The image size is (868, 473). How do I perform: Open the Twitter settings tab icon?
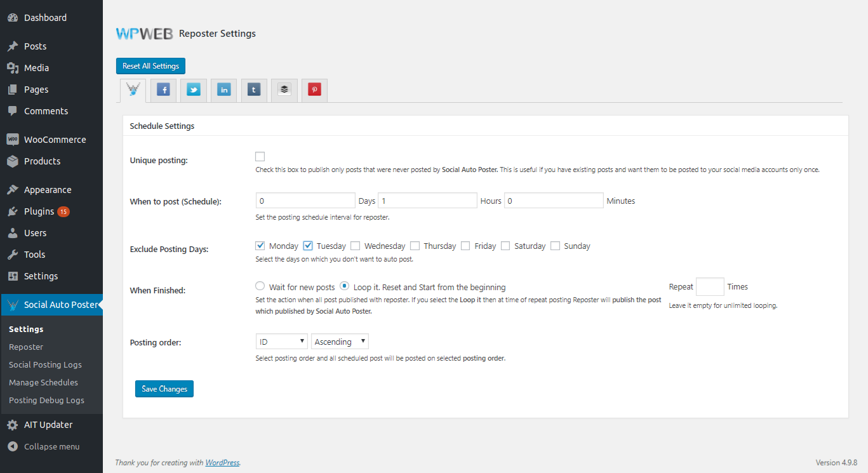(x=194, y=90)
